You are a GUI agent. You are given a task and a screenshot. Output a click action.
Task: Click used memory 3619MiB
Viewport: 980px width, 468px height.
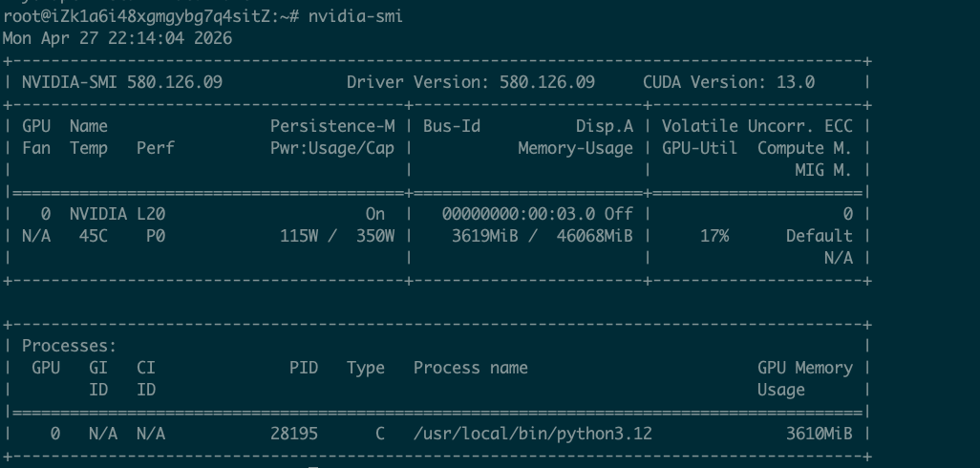[x=485, y=236]
